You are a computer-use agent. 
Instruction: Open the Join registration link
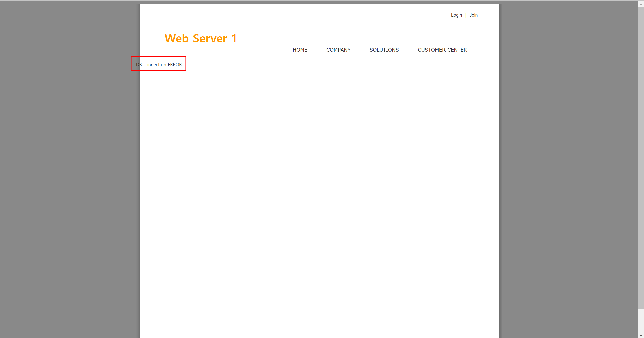click(x=473, y=15)
